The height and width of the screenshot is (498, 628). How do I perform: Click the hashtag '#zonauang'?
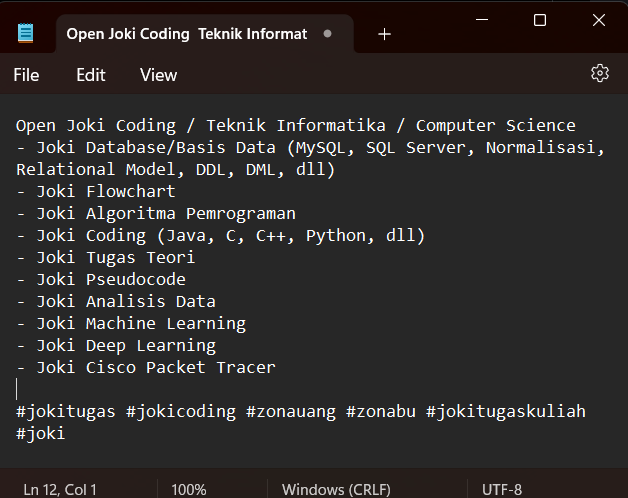291,412
